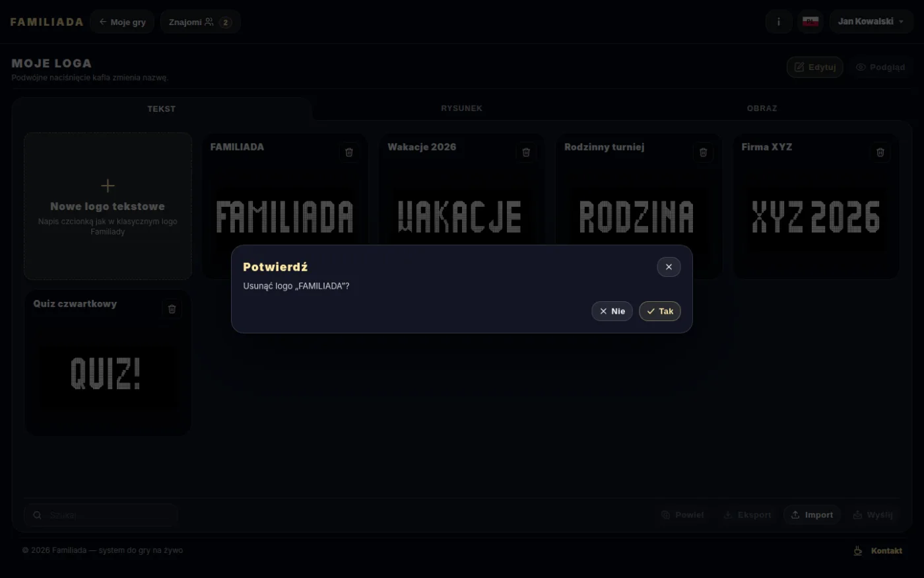Viewport: 924px width, 578px height.
Task: Click the Firma XYZ tile title
Action: (766, 147)
